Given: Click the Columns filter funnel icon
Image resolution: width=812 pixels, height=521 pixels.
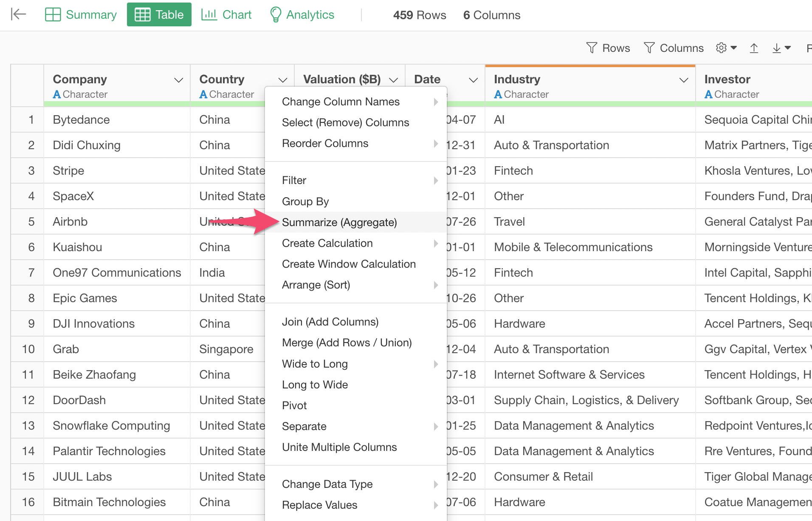Looking at the screenshot, I should (649, 48).
